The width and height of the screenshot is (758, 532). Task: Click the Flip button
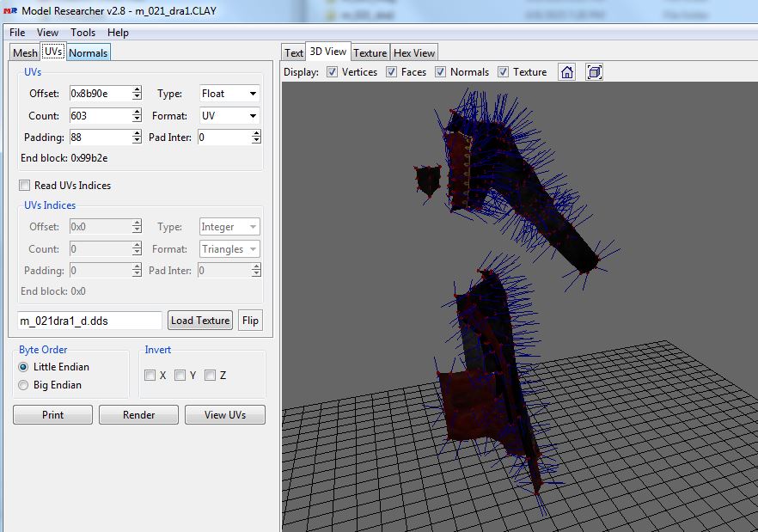(250, 321)
